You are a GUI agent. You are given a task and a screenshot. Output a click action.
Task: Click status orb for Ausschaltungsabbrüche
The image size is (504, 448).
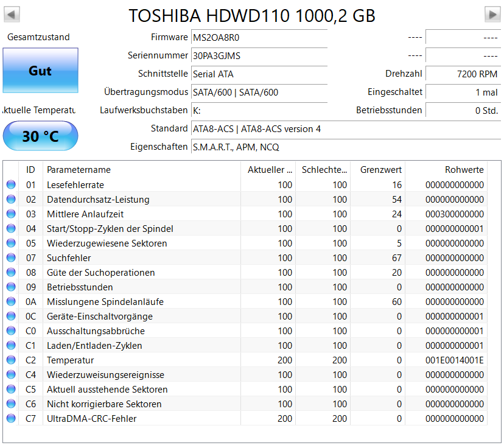11,331
